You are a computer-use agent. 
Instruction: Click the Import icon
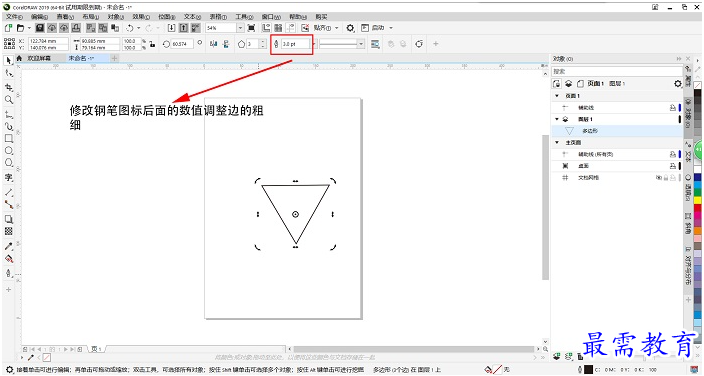171,28
